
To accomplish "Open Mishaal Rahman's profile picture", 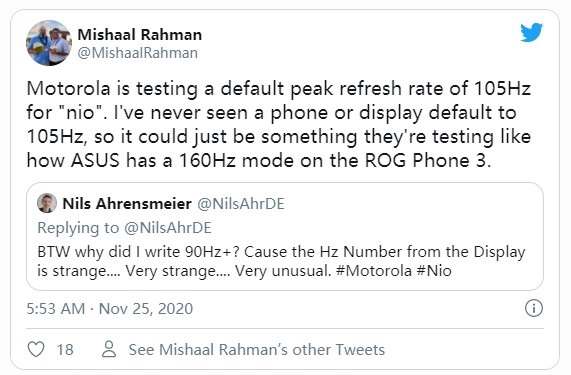I will pos(49,43).
